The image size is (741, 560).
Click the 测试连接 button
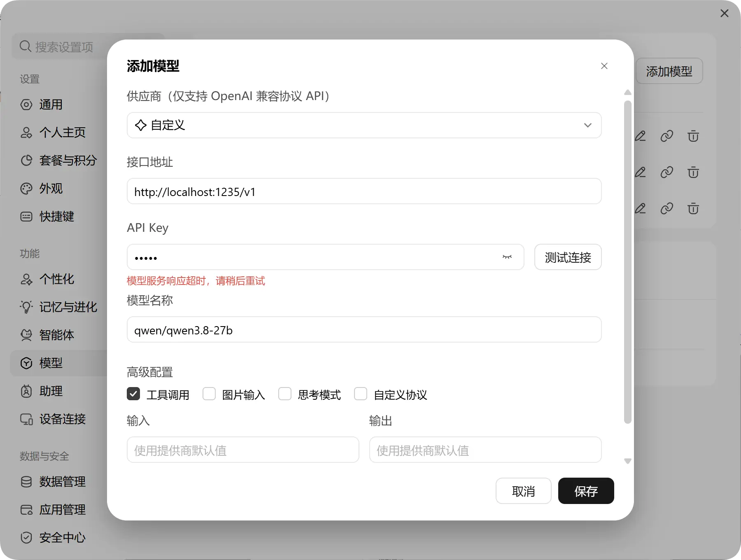tap(568, 257)
